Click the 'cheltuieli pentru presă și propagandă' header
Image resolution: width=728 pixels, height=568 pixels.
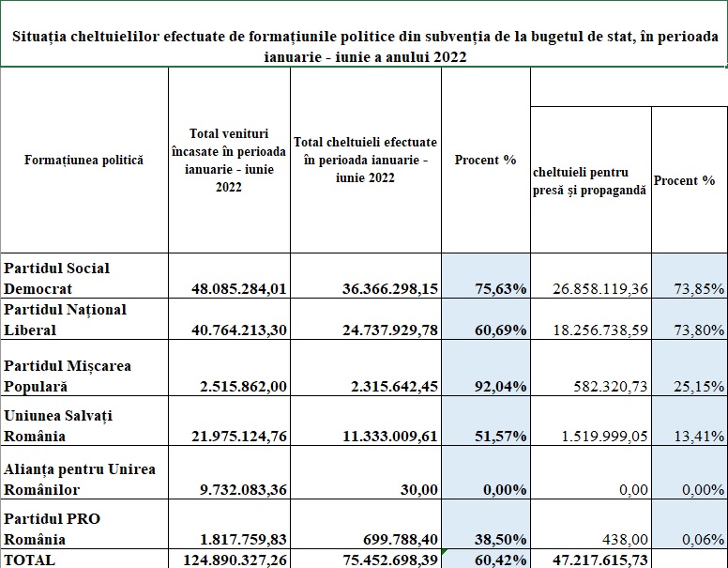pos(591,180)
